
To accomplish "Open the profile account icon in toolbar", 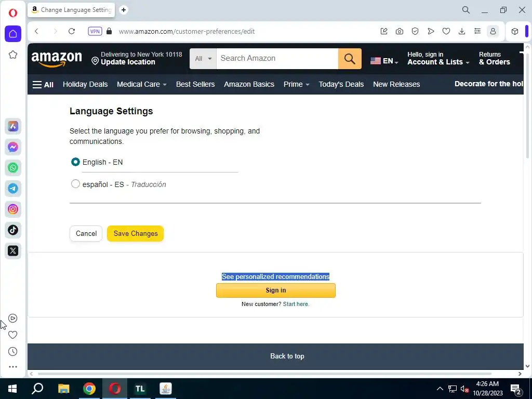I will pyautogui.click(x=493, y=31).
